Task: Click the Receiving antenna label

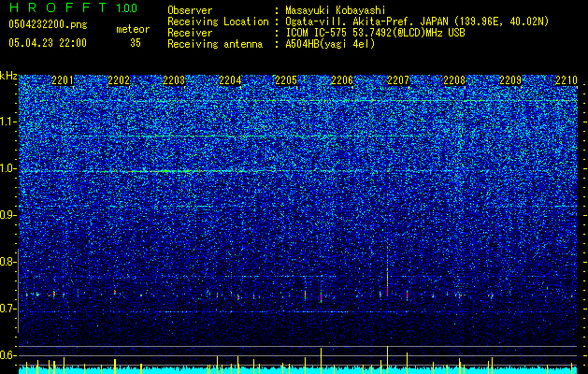Action: click(x=215, y=44)
